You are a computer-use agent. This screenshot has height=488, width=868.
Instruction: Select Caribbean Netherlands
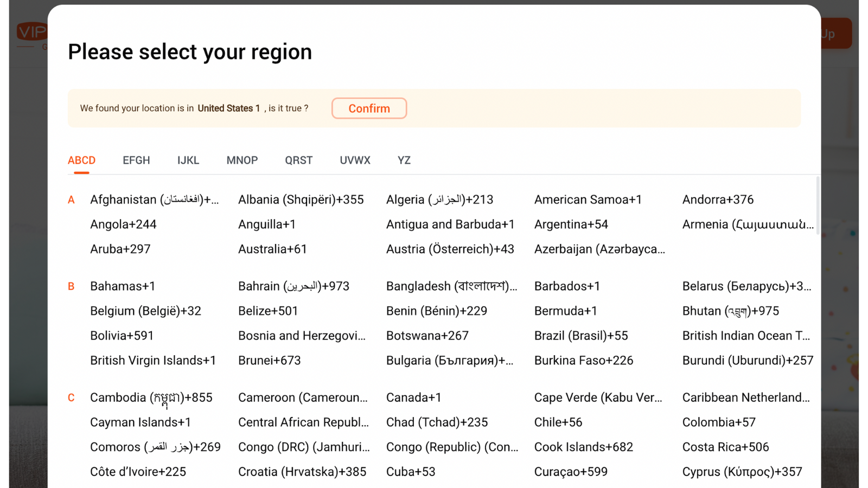(x=746, y=398)
